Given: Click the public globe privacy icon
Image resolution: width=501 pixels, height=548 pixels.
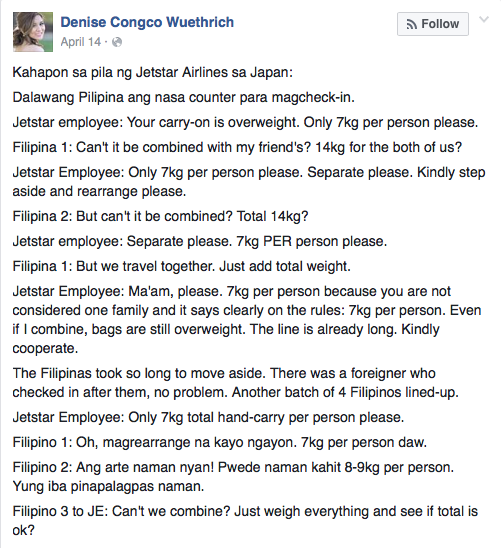Looking at the screenshot, I should pyautogui.click(x=117, y=42).
